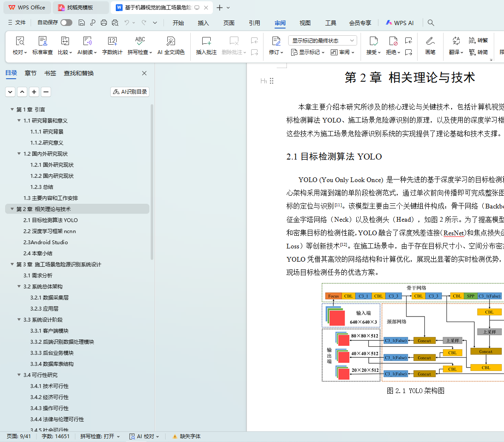The width and height of the screenshot is (504, 442).
Task: Click the print icon in quick toolbar
Action: [x=104, y=23]
